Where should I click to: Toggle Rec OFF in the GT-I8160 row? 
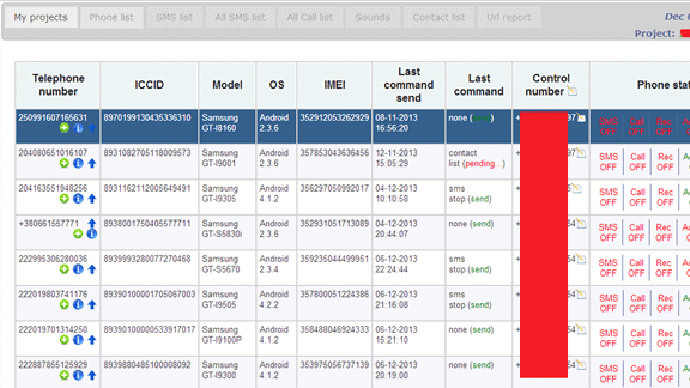tap(664, 126)
